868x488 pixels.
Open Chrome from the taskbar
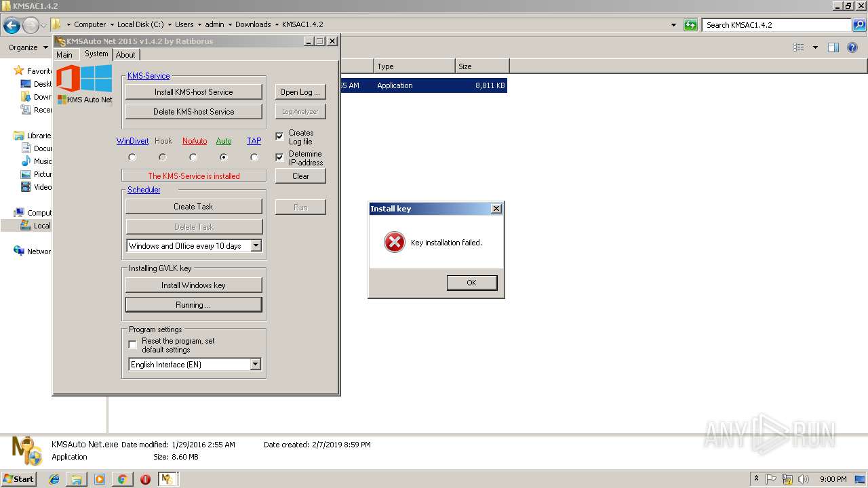coord(122,479)
